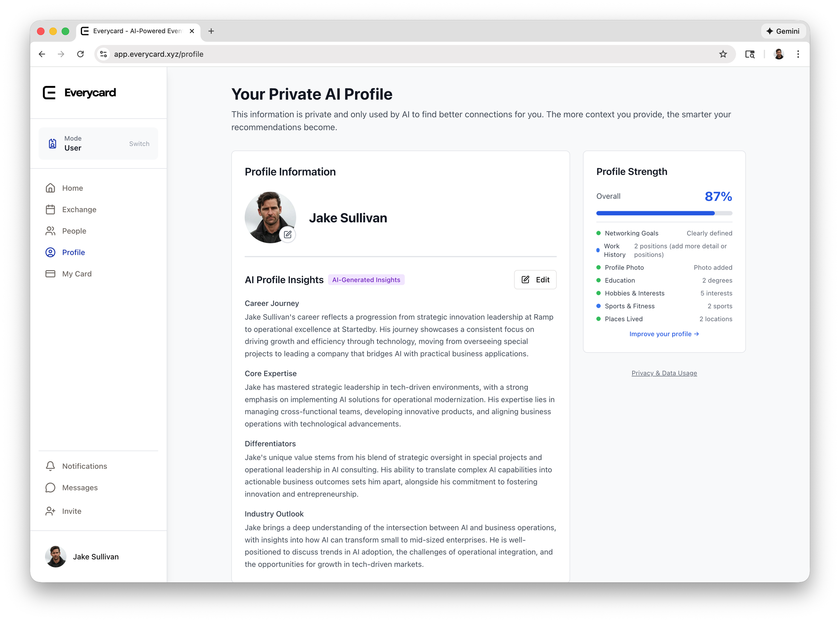Open Chrome three-dot menu

click(x=798, y=54)
